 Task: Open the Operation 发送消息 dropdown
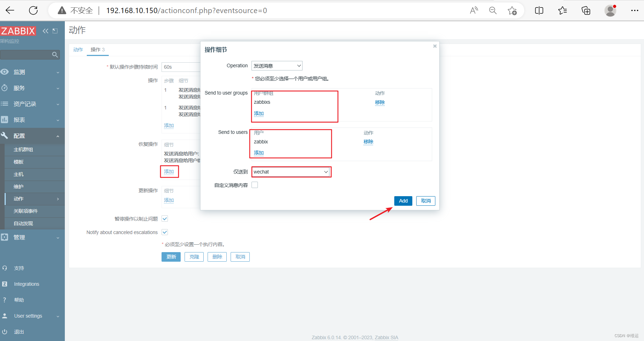point(277,66)
